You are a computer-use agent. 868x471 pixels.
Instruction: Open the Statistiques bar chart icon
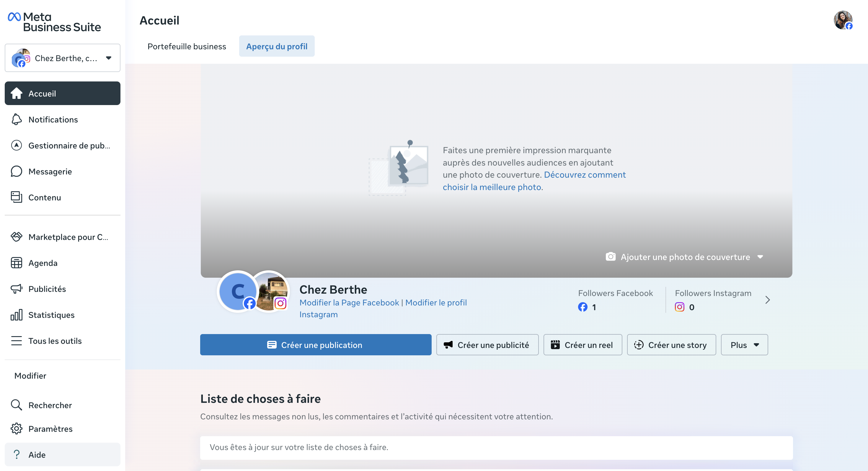pyautogui.click(x=16, y=315)
